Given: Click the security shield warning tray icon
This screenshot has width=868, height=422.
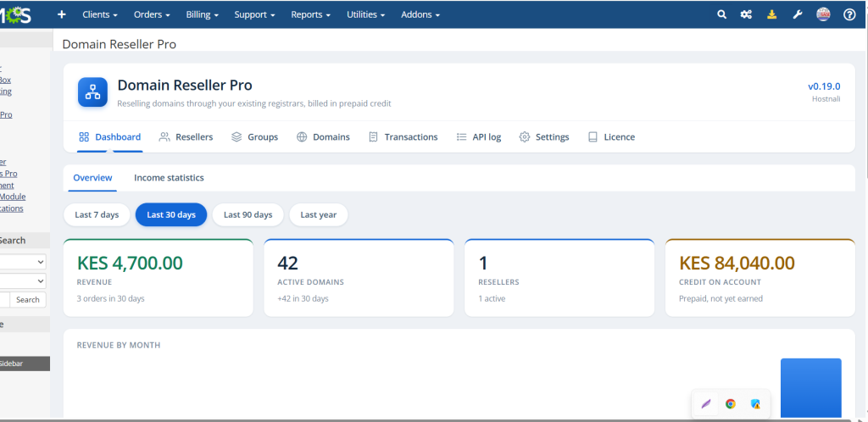Looking at the screenshot, I should 755,403.
